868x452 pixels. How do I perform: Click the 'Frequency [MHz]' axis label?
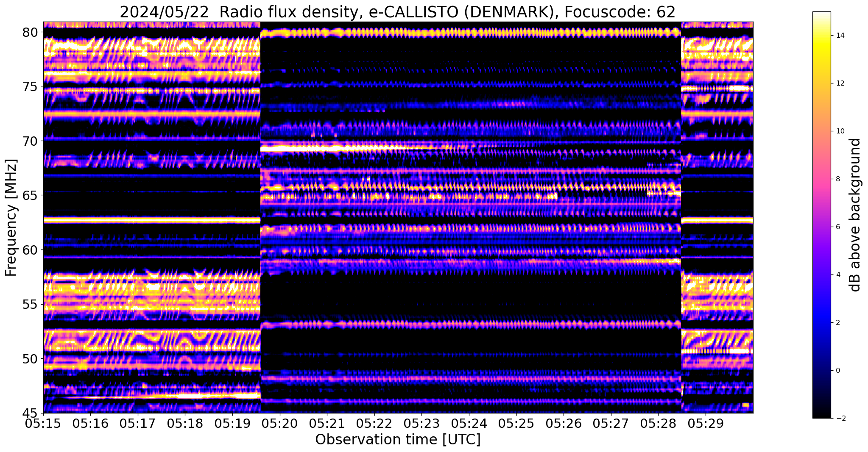(x=11, y=218)
